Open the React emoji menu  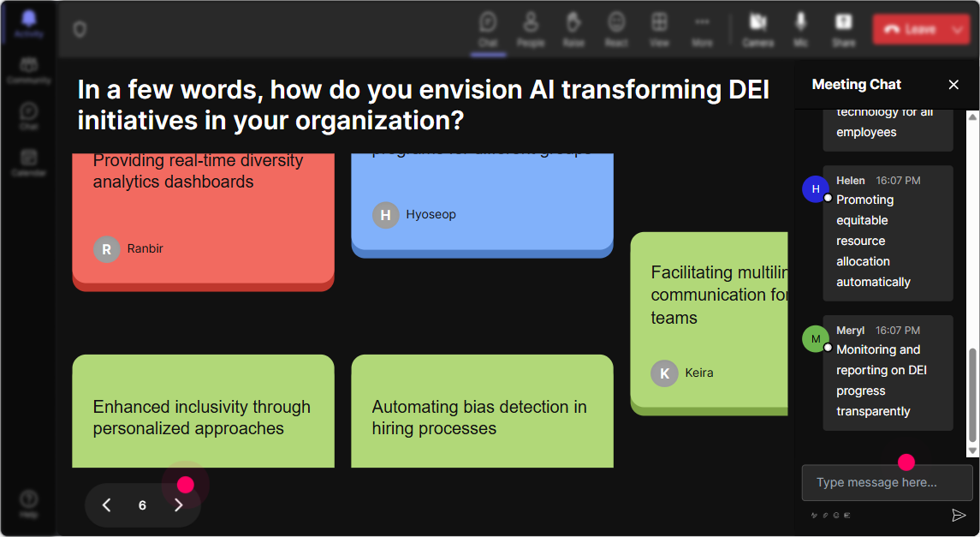[616, 29]
